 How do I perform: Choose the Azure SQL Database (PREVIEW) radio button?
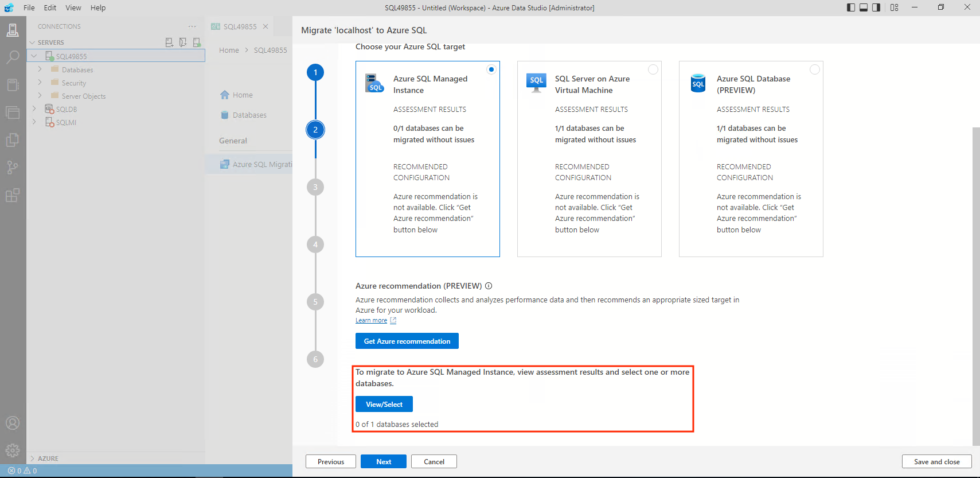(814, 69)
